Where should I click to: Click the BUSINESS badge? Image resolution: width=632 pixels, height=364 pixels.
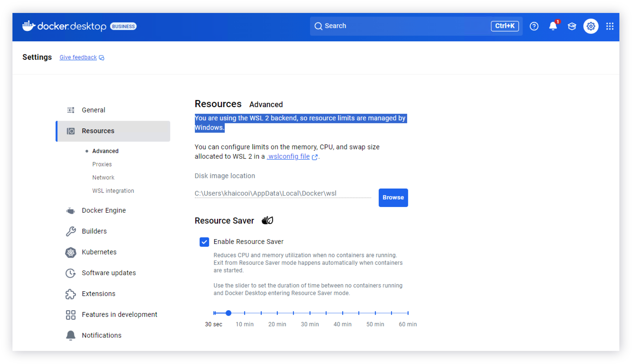coord(123,26)
